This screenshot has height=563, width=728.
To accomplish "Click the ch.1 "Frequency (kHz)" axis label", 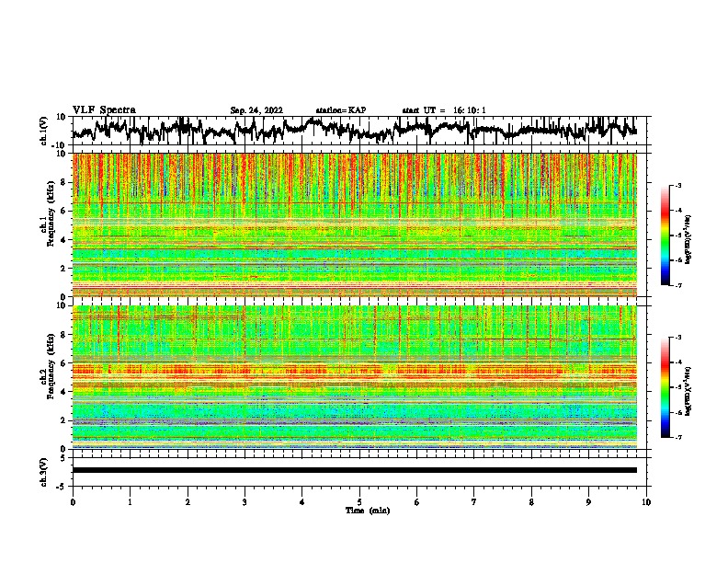I will pyautogui.click(x=51, y=214).
